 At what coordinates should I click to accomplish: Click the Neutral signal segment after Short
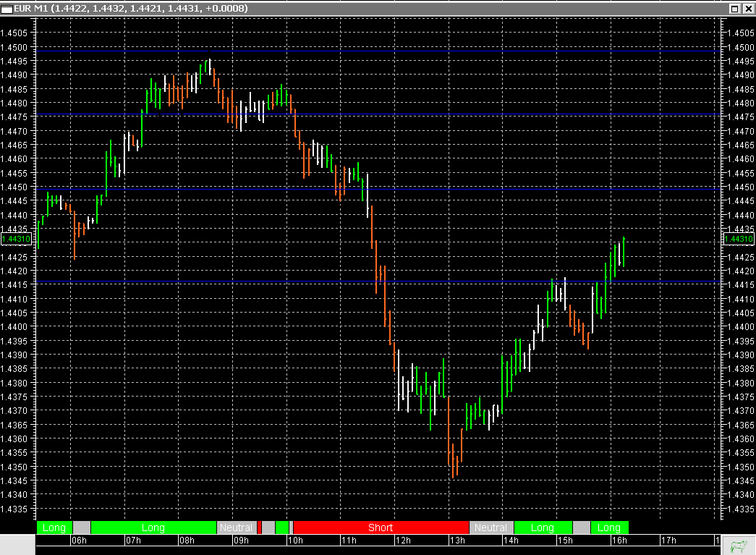[491, 528]
